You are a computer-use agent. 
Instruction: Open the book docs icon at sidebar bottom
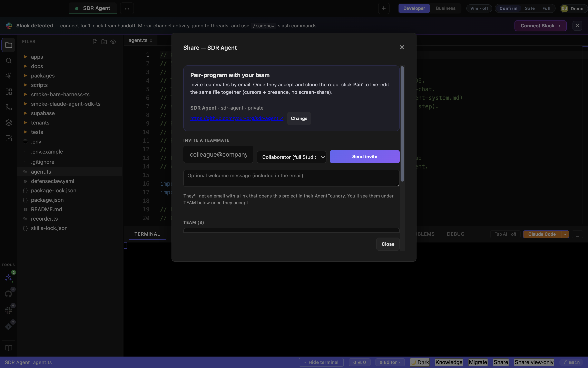click(9, 348)
